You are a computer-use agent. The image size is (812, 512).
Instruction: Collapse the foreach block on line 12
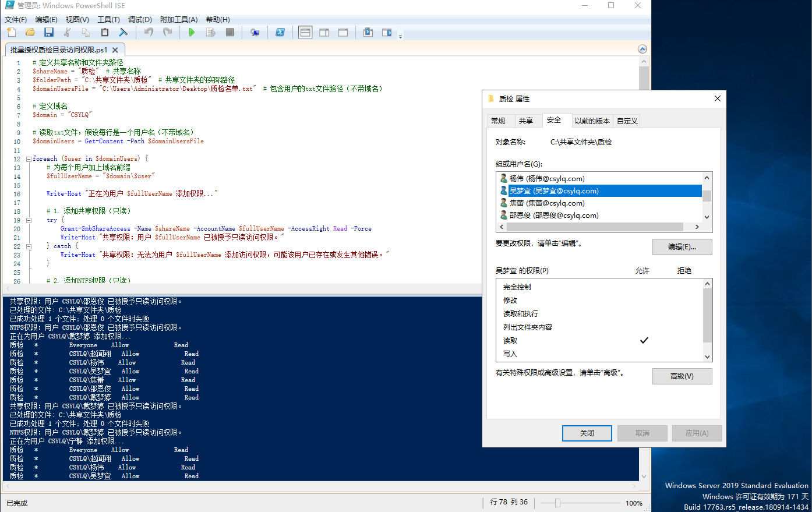tap(29, 159)
